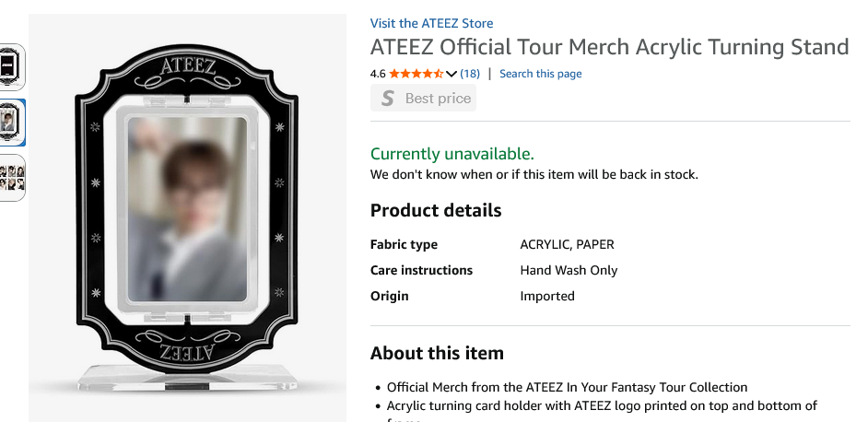
Task: Click the Care instructions label
Action: [421, 270]
